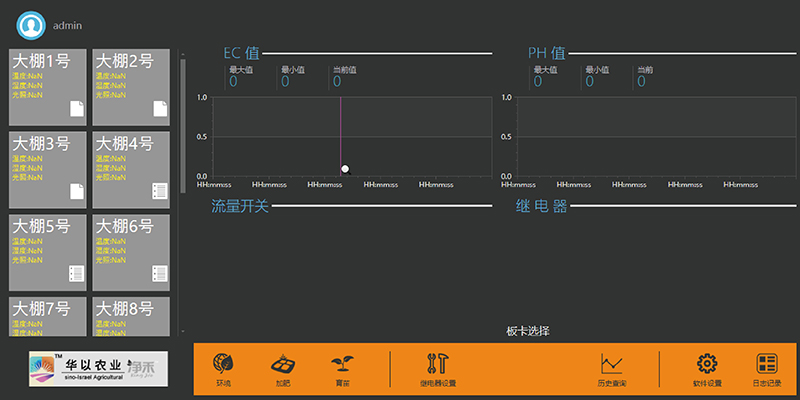Screen dimensions: 800x400
Task: Click 温度:NaN in the 大棚1号 card
Action: [x=28, y=76]
